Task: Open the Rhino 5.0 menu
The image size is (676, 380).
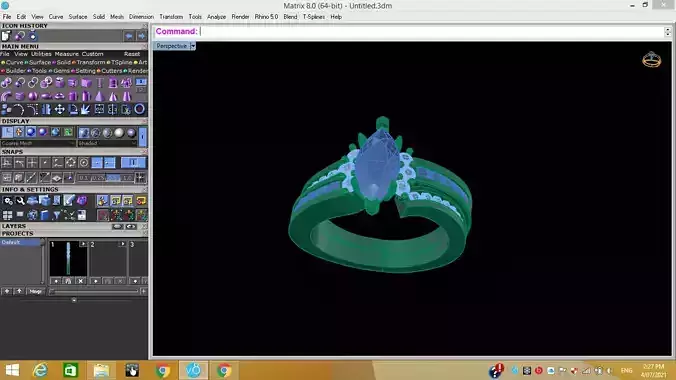Action: 266,17
